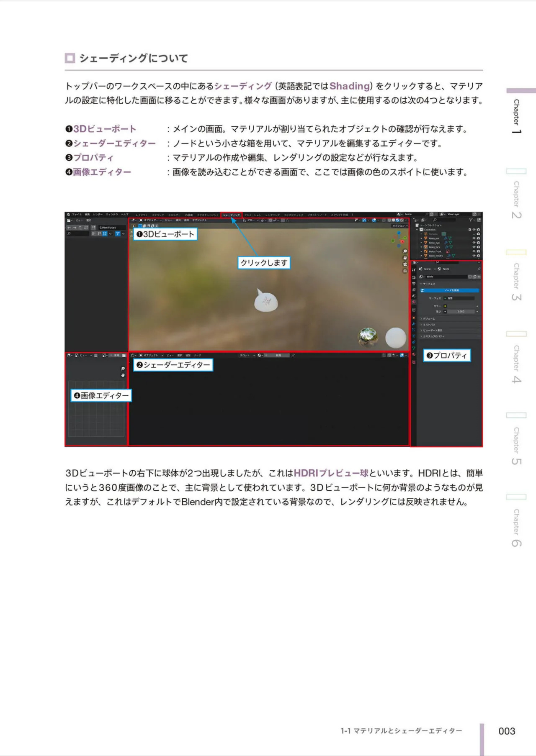Open the Render properties tab icon
This screenshot has height=756, width=536.
click(414, 277)
